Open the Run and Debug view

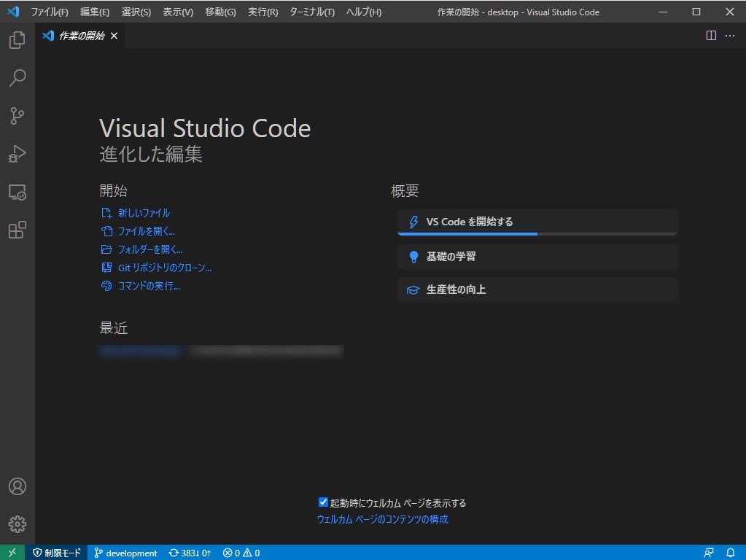click(x=17, y=154)
